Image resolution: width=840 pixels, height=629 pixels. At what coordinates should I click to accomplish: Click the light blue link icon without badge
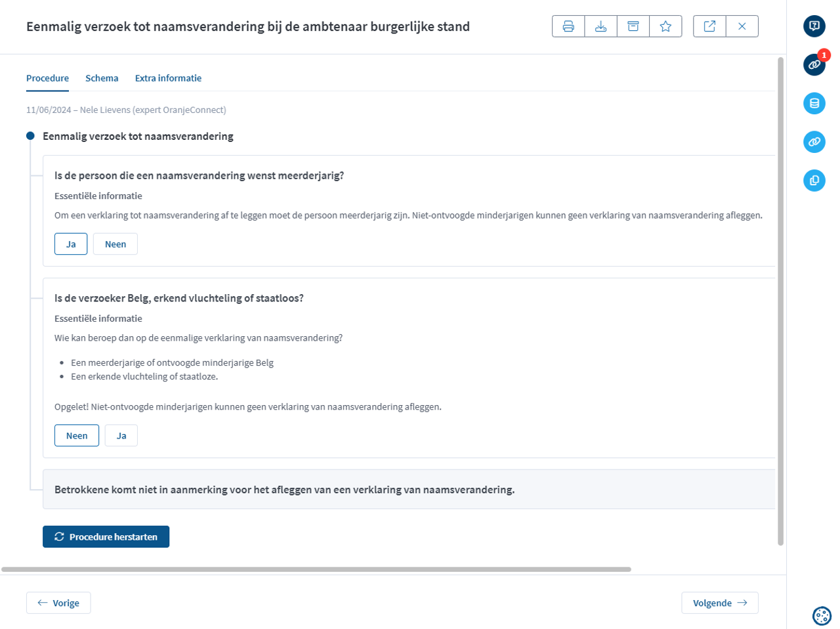click(814, 142)
